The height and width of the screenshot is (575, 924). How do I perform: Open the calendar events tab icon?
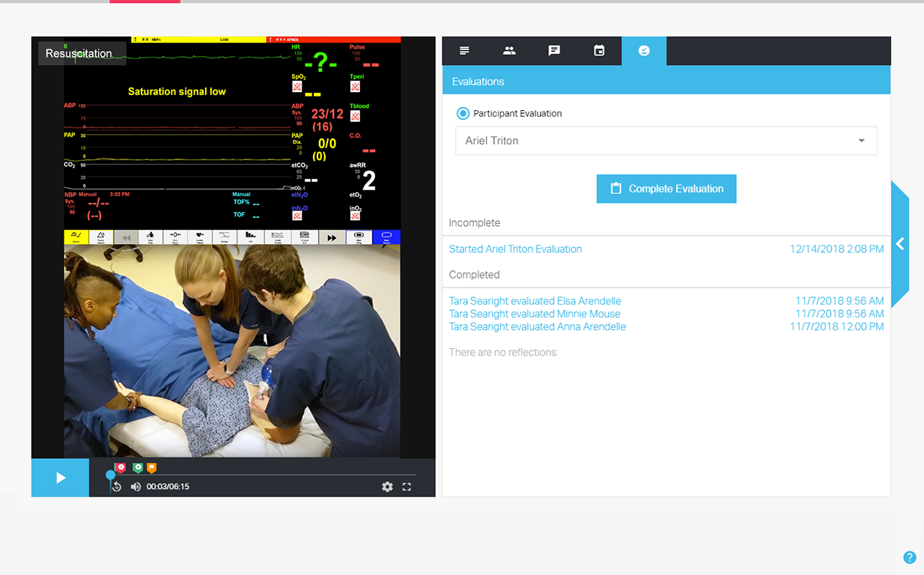pos(599,51)
